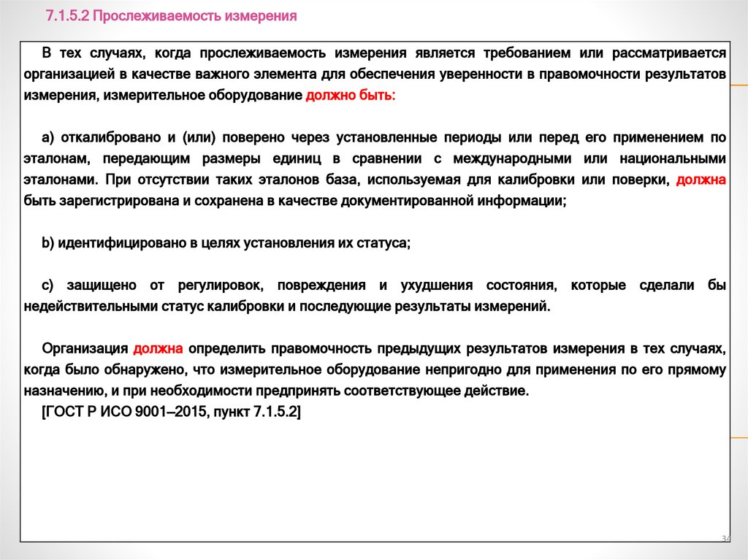The image size is (748, 560).
Task: Click the paragraph starting "а) откалибровано и (или)"
Action: coord(375,169)
